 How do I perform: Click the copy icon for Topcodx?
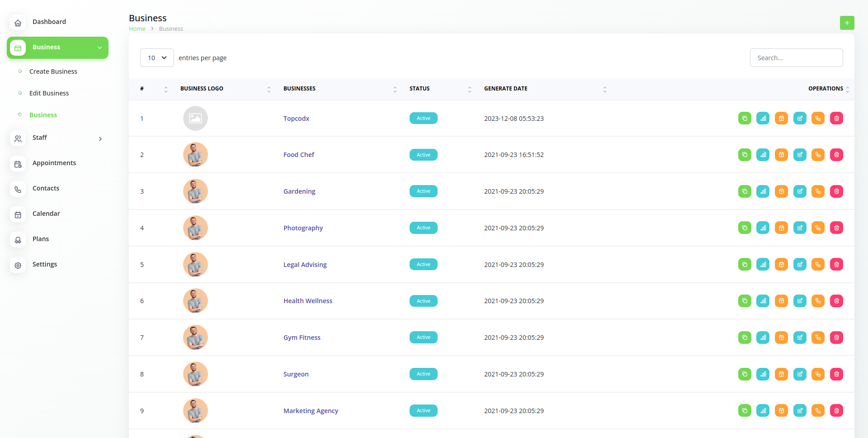pyautogui.click(x=745, y=119)
